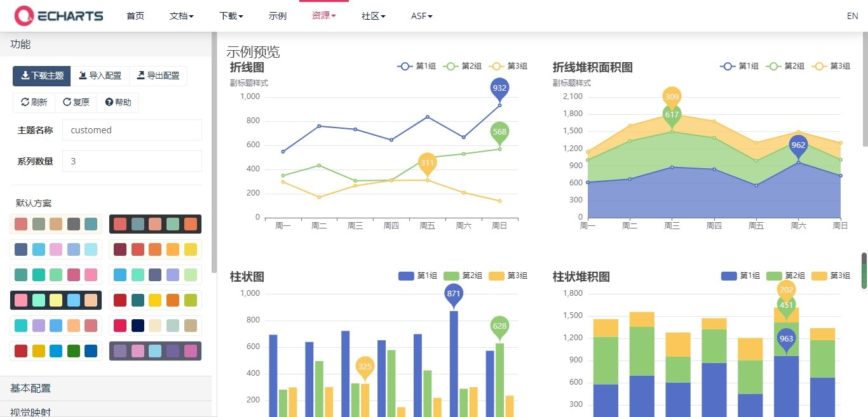Open the 资源 dropdown menu
This screenshot has height=417, width=868.
[324, 16]
